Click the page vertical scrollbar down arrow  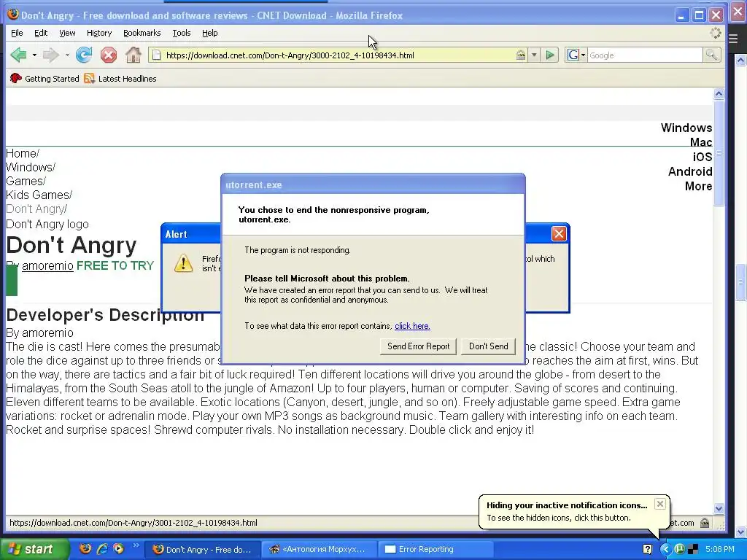719,508
